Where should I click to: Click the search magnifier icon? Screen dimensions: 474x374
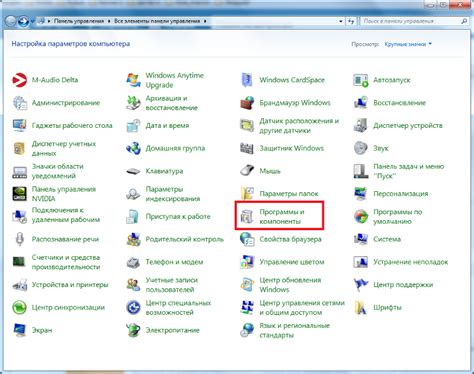click(464, 21)
